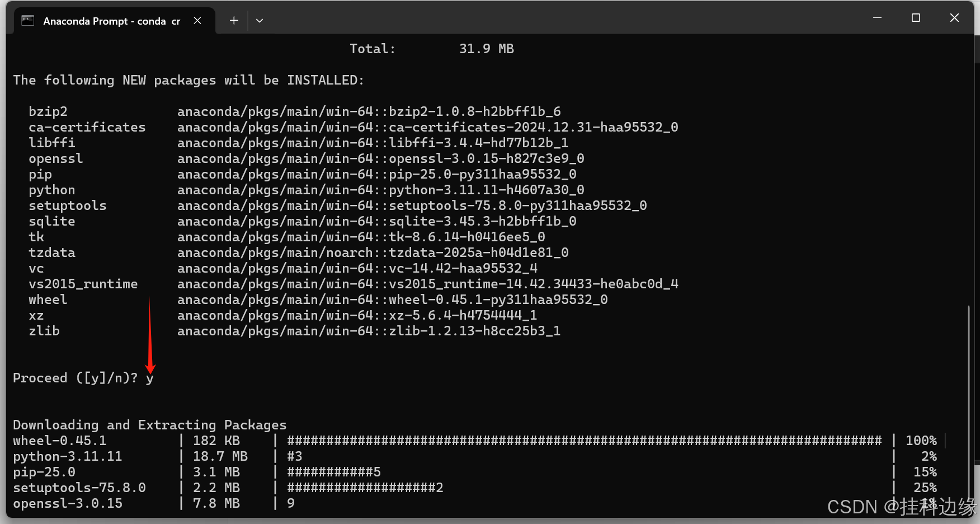Image resolution: width=980 pixels, height=524 pixels.
Task: Open a new terminal tab with plus
Action: [x=234, y=21]
